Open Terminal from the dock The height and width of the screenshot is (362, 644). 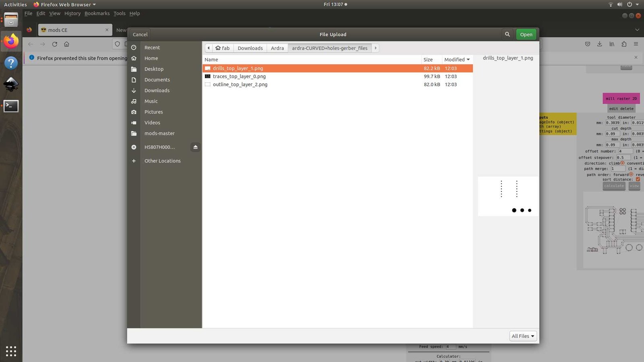(11, 106)
